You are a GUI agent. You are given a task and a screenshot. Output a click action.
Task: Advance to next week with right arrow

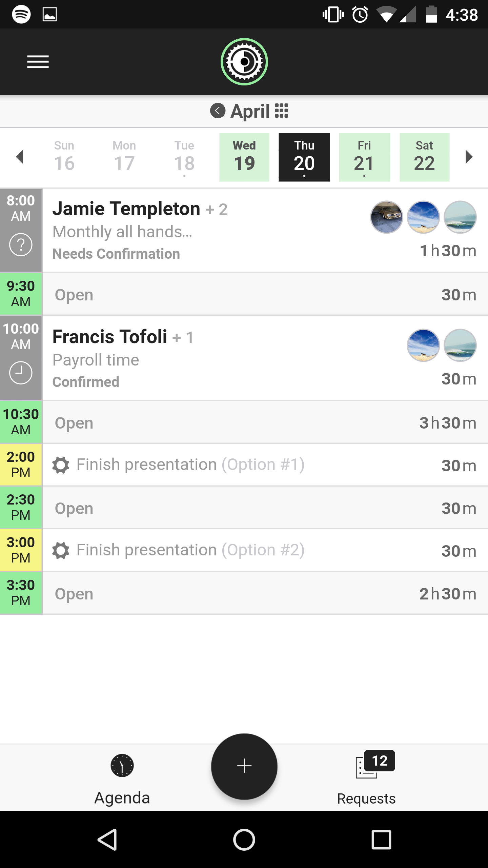469,157
